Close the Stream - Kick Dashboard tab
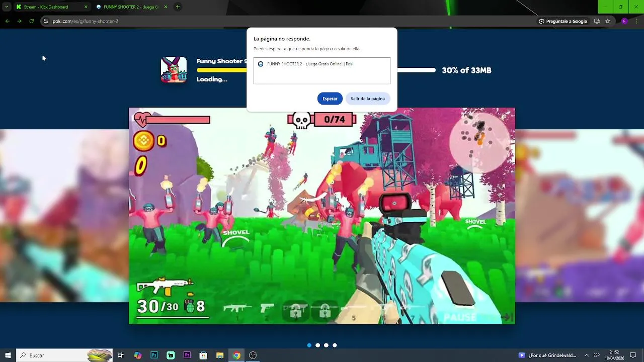Image resolution: width=644 pixels, height=362 pixels. coord(86,7)
